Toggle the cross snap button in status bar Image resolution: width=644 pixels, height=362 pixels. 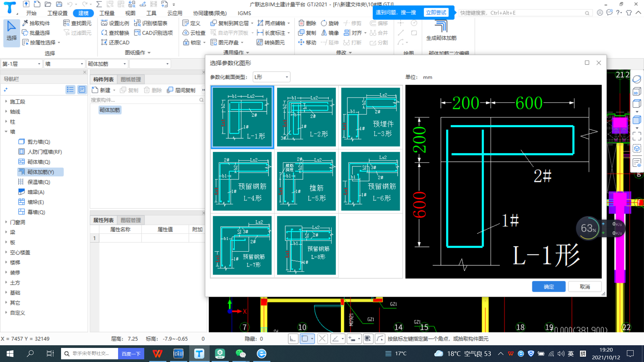pyautogui.click(x=322, y=339)
